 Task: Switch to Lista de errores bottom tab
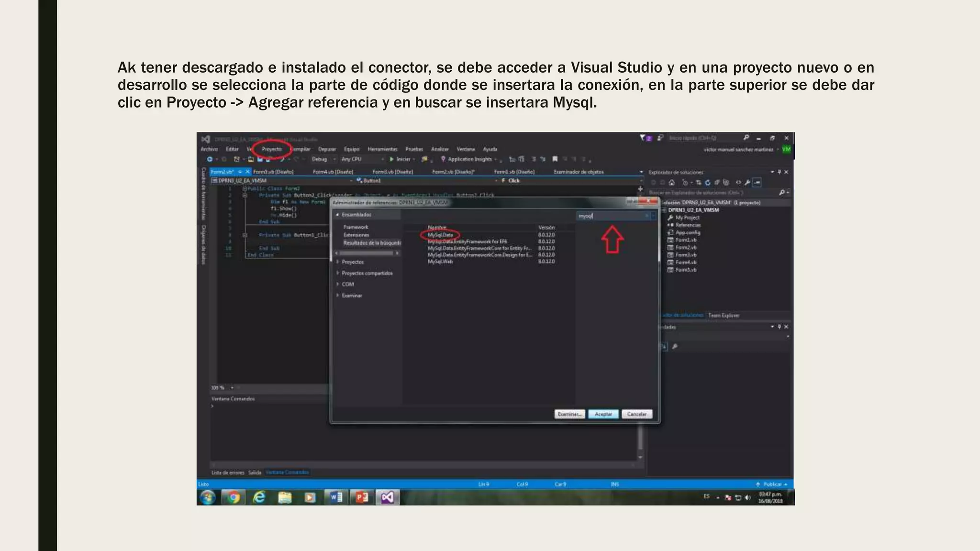point(228,473)
